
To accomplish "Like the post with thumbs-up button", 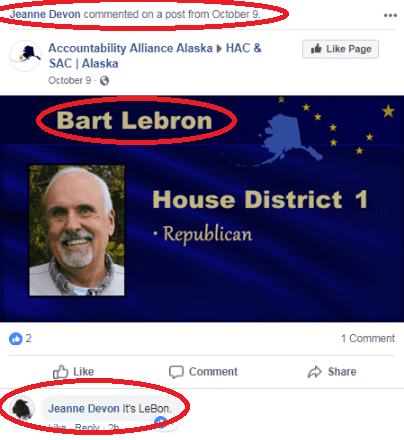I will (x=73, y=372).
